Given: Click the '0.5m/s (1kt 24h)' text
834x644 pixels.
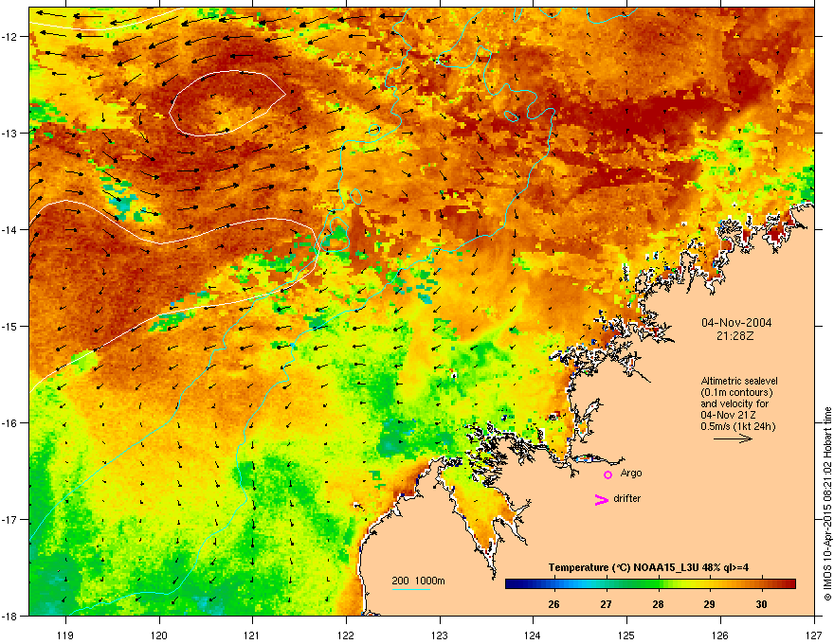Looking at the screenshot, I should click(738, 426).
